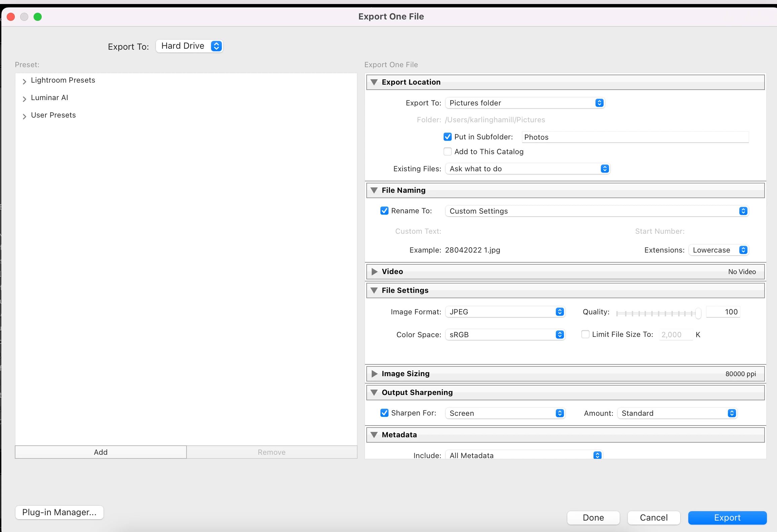The width and height of the screenshot is (777, 532).
Task: Enable Add to This Catalog
Action: (447, 152)
